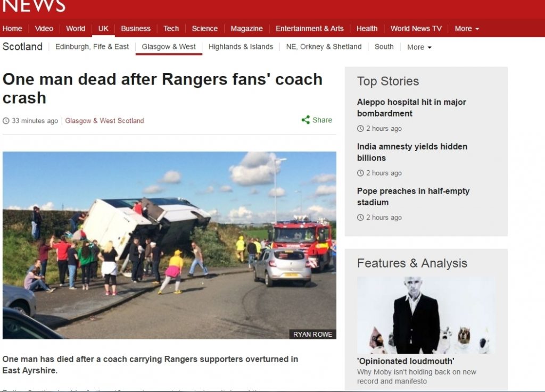Go to the Business section

tap(136, 29)
